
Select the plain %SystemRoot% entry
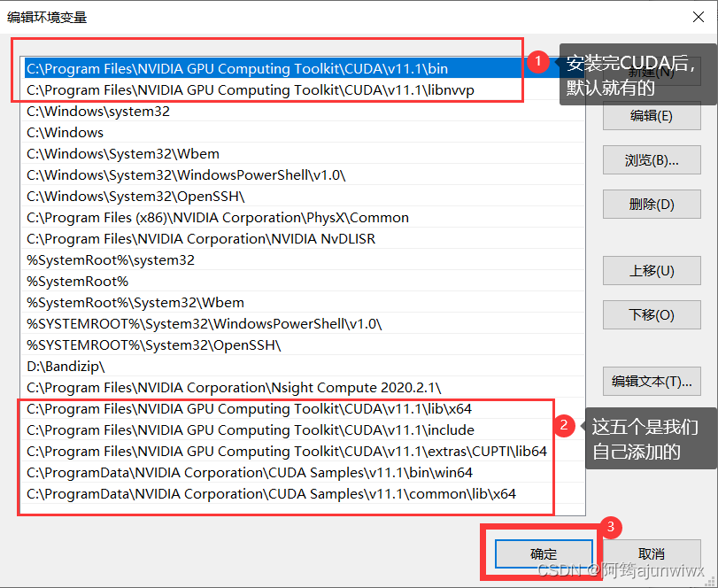click(302, 282)
